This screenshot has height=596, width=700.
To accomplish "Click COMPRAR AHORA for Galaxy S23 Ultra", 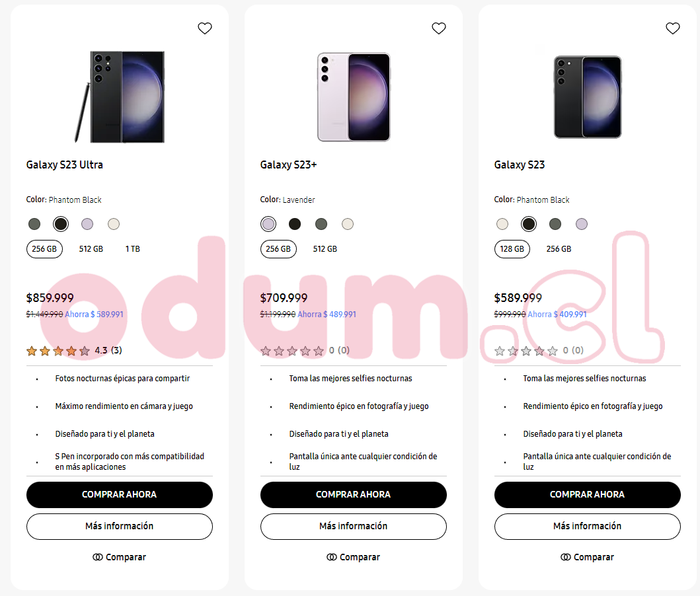I will [x=120, y=495].
